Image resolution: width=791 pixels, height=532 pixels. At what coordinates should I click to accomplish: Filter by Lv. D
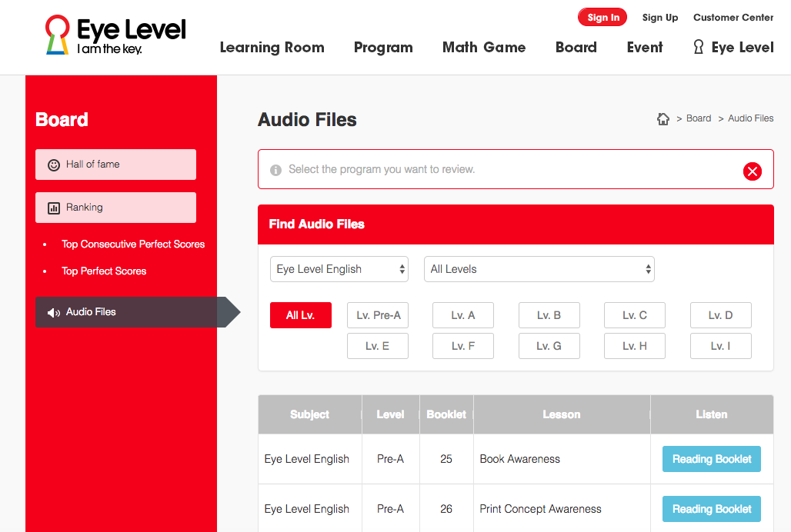pos(721,315)
